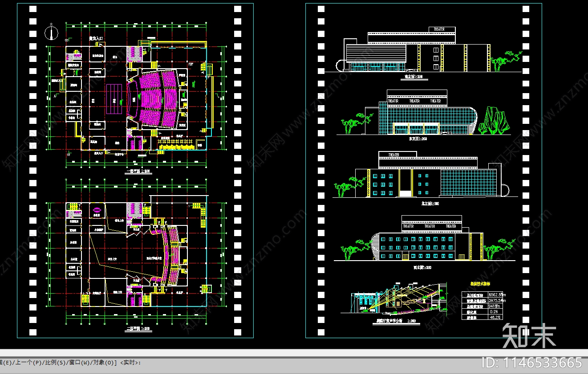Image resolution: width=588 pixels, height=380 pixels.
Task: Click the green tree beside the south elevation
Action: pyautogui.click(x=505, y=61)
